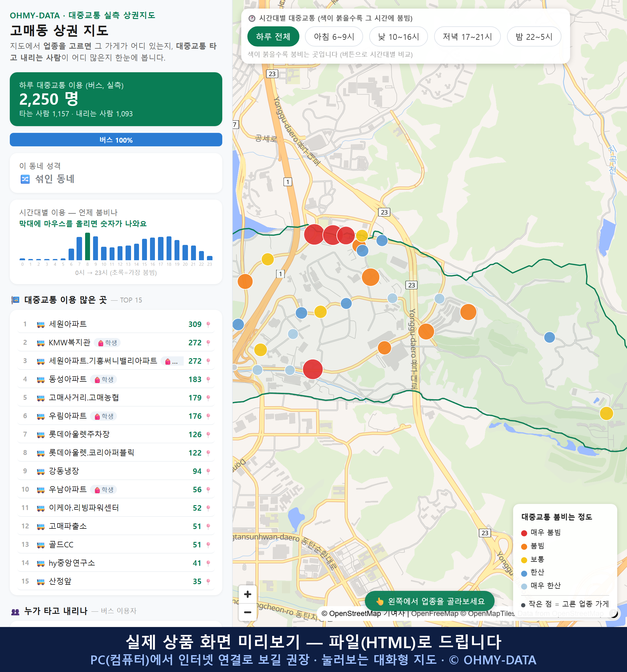Click the chart bar for hour 18

[169, 248]
